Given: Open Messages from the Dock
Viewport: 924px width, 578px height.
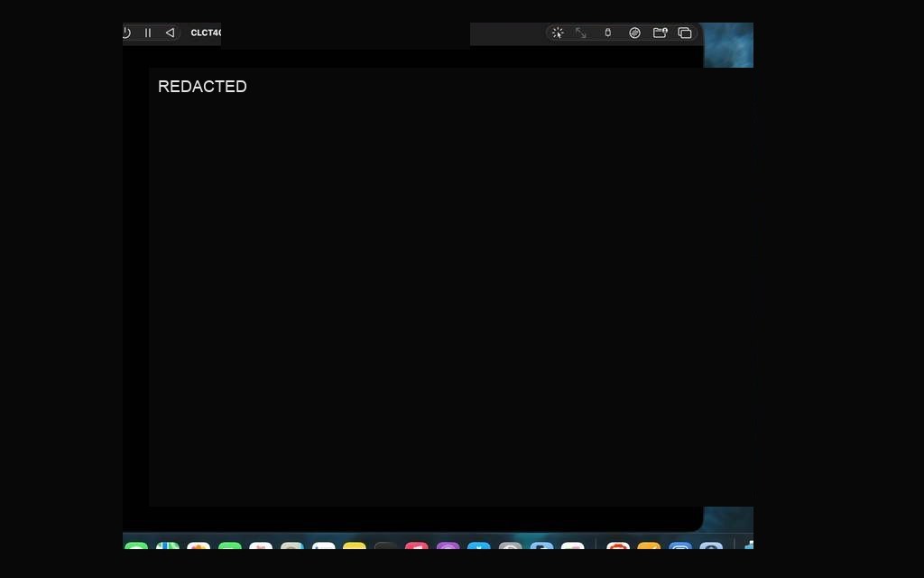Looking at the screenshot, I should pyautogui.click(x=136, y=545).
